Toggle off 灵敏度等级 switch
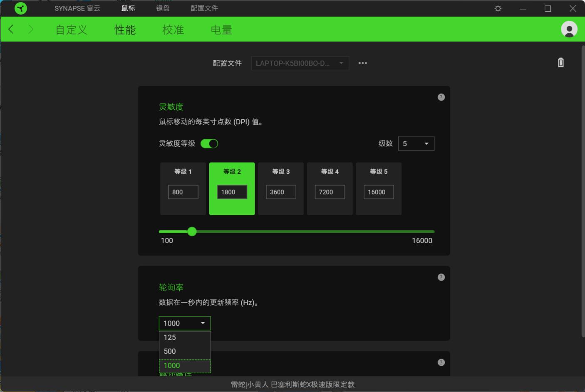 210,143
